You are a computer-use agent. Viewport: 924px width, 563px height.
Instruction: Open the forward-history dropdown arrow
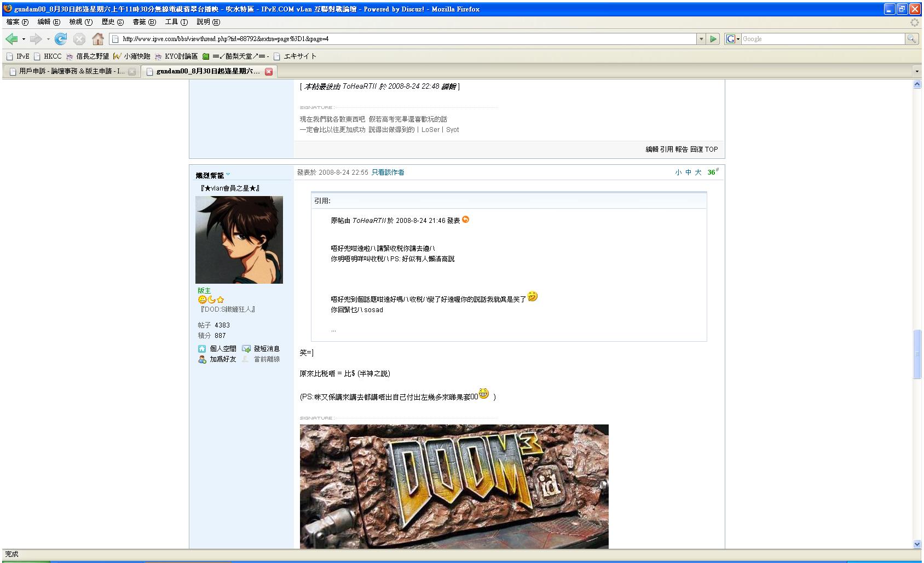pyautogui.click(x=48, y=39)
